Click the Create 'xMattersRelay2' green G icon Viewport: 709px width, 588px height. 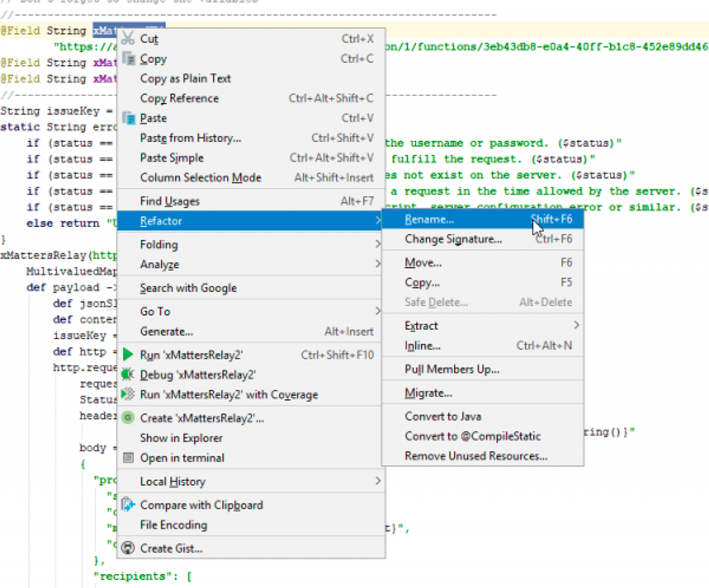[128, 417]
